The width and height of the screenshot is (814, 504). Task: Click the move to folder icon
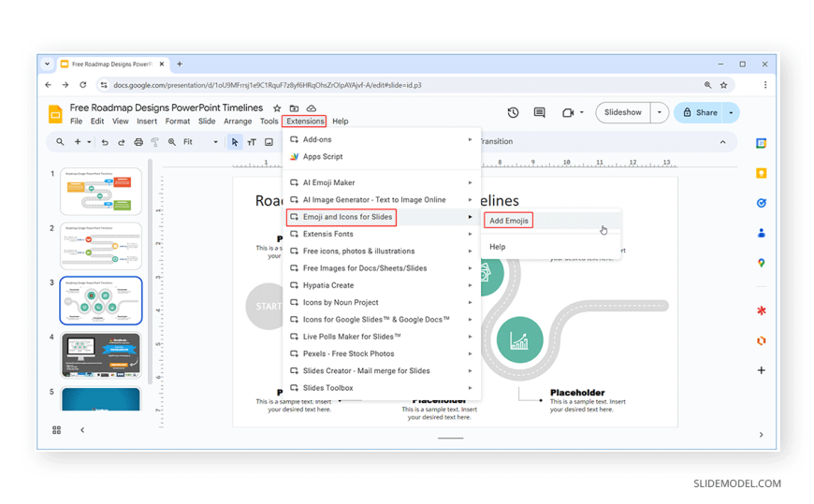pyautogui.click(x=294, y=108)
